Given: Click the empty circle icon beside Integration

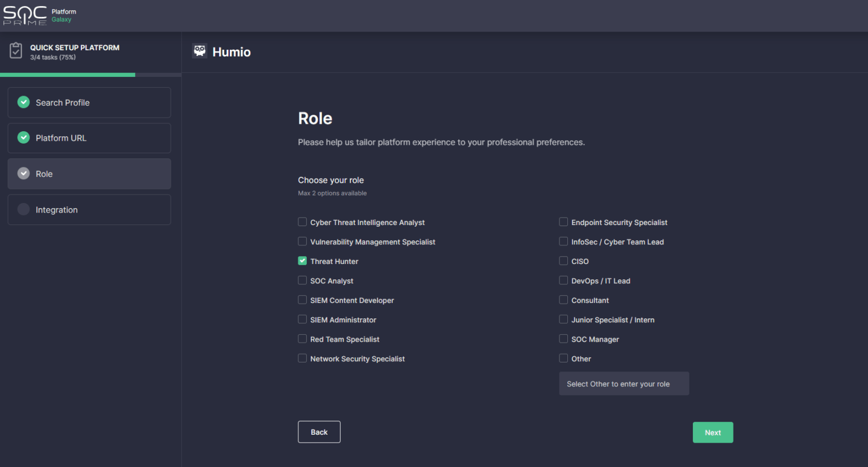Looking at the screenshot, I should point(23,209).
